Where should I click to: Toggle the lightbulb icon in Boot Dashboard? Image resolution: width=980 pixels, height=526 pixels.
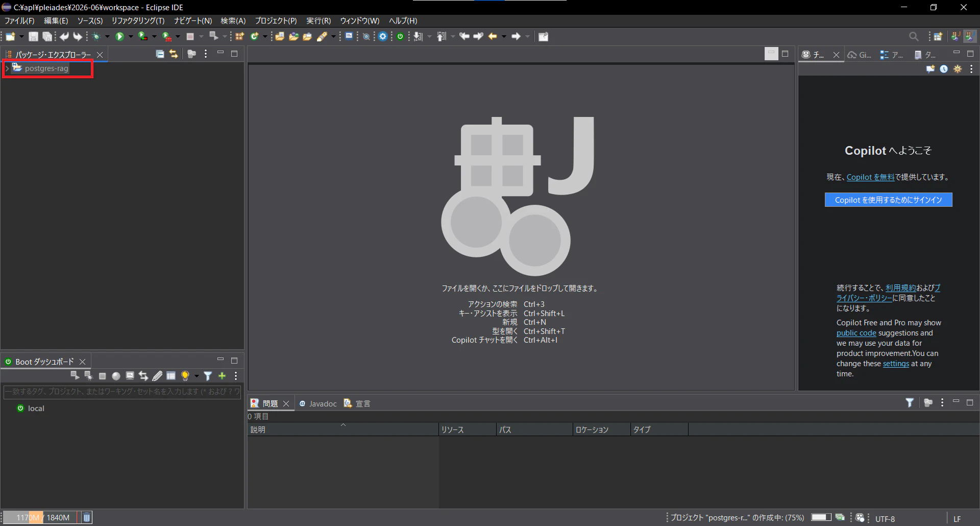[185, 376]
